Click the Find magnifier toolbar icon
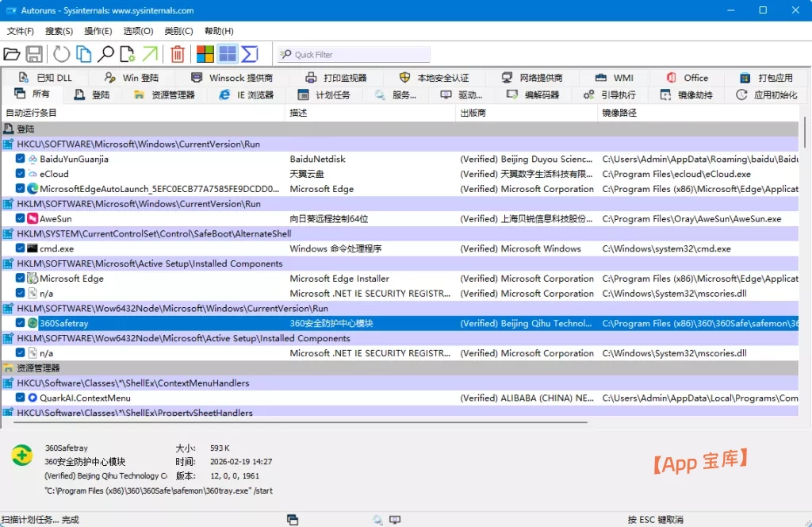Viewport: 812px width, 527px height. pos(105,54)
